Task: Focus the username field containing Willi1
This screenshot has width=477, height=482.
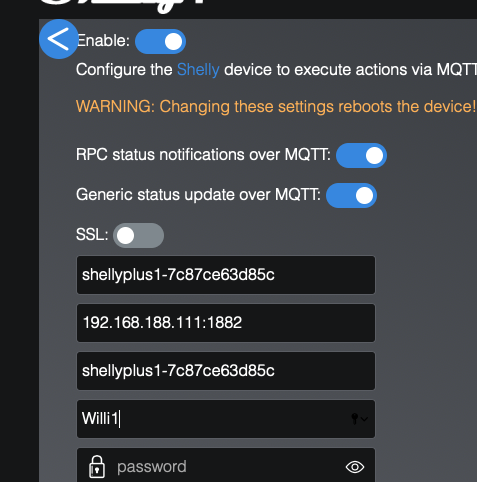Action: (x=226, y=419)
